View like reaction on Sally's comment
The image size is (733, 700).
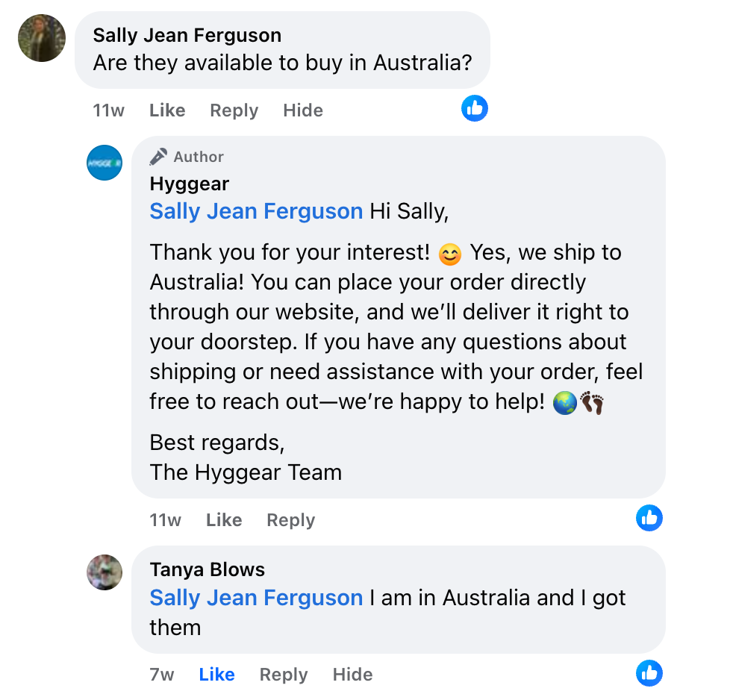click(475, 109)
